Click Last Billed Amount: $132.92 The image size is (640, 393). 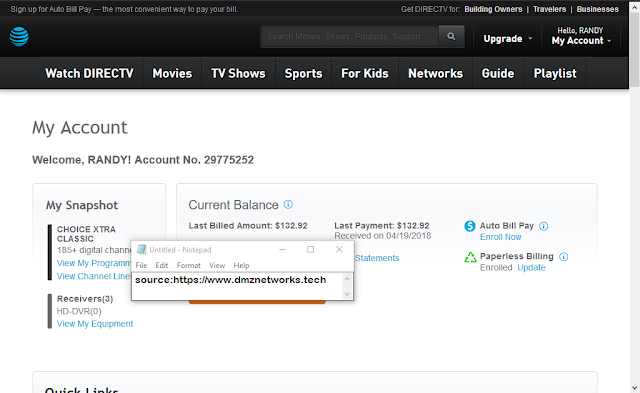click(x=248, y=226)
